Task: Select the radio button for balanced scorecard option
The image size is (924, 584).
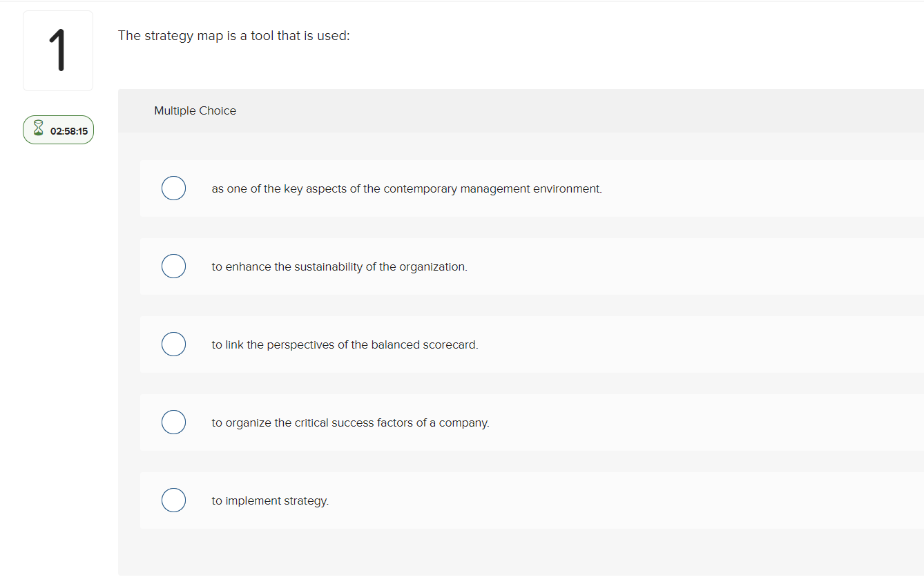Action: pyautogui.click(x=173, y=344)
